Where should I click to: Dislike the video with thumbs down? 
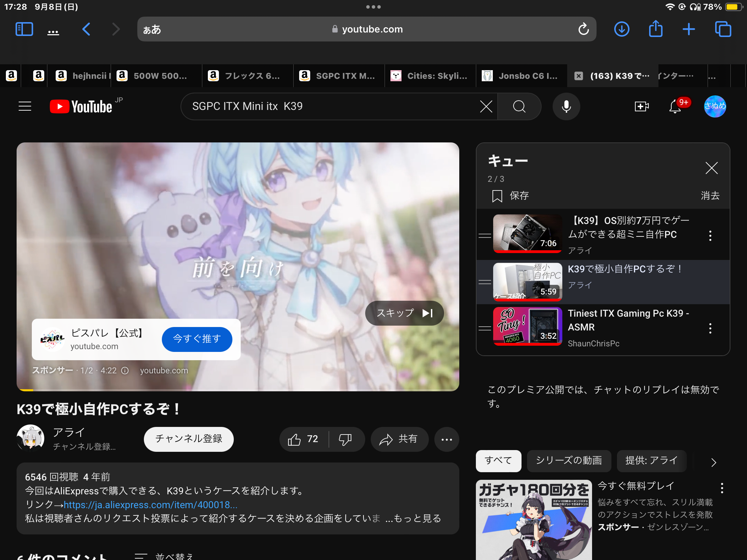coord(345,439)
